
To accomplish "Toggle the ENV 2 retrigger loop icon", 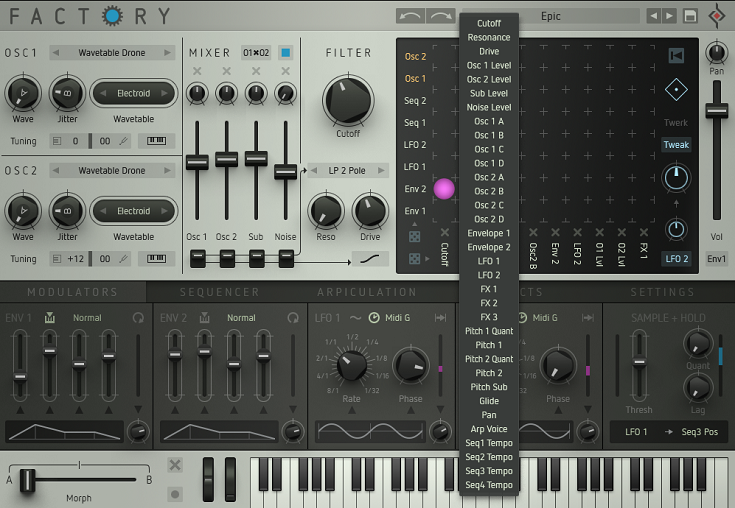I will tap(293, 318).
